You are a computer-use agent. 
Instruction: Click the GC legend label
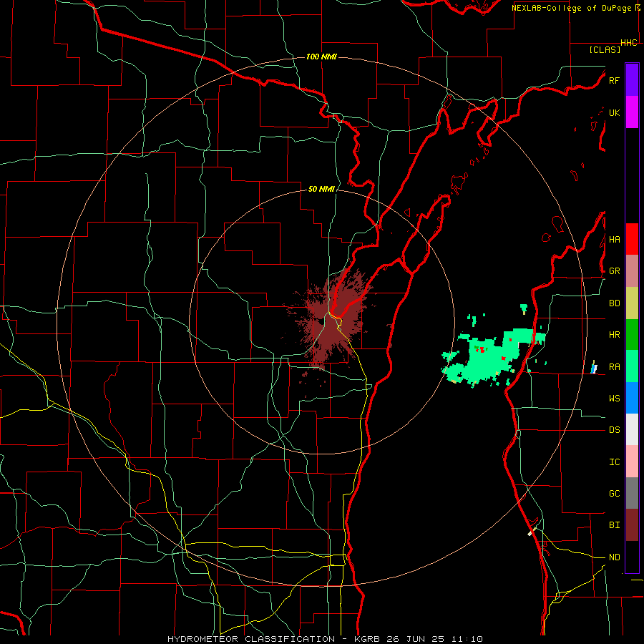614,494
